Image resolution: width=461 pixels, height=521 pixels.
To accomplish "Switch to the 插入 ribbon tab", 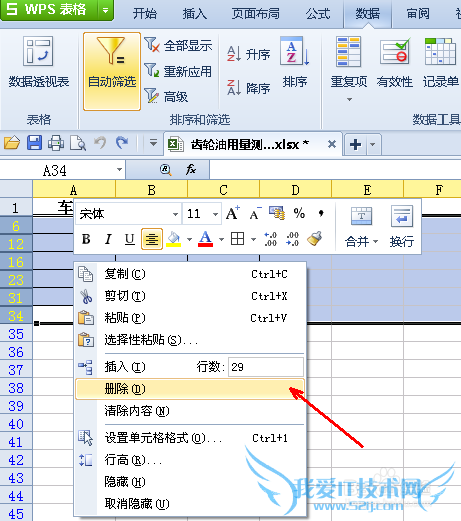I will (195, 13).
